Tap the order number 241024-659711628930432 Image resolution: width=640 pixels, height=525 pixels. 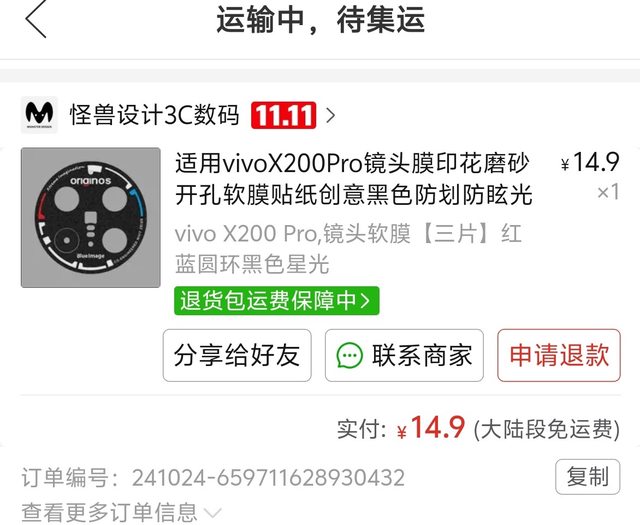tap(268, 477)
